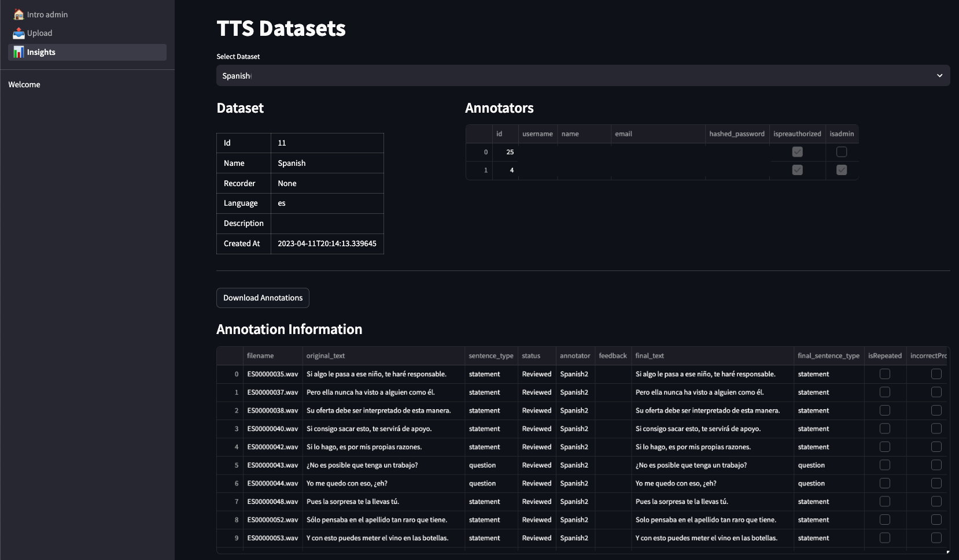The image size is (959, 560).
Task: Click the annotation table resize handle corner
Action: (947, 552)
